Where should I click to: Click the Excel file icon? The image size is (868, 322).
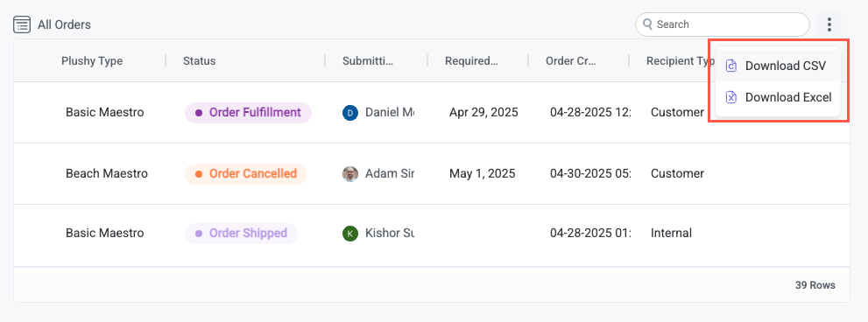(x=731, y=97)
